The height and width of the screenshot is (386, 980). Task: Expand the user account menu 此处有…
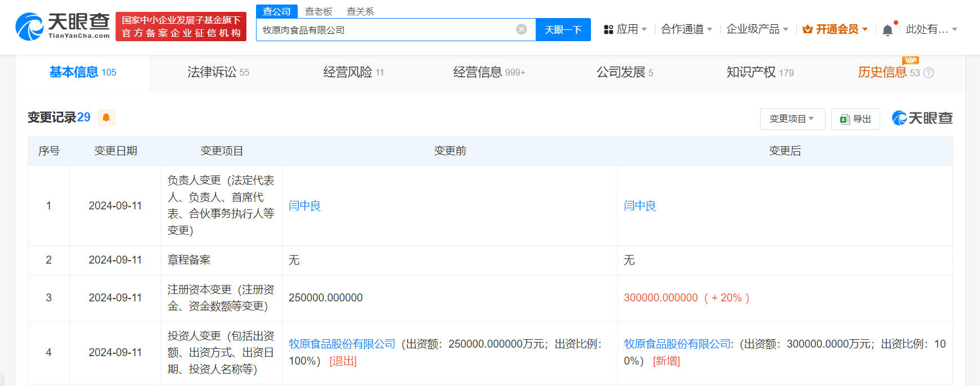coord(931,29)
